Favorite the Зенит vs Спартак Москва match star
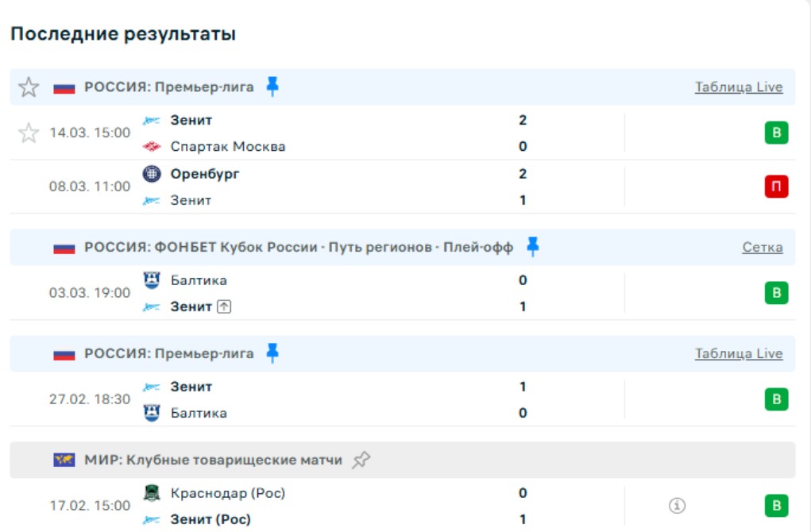Image resolution: width=811 pixels, height=532 pixels. [29, 133]
